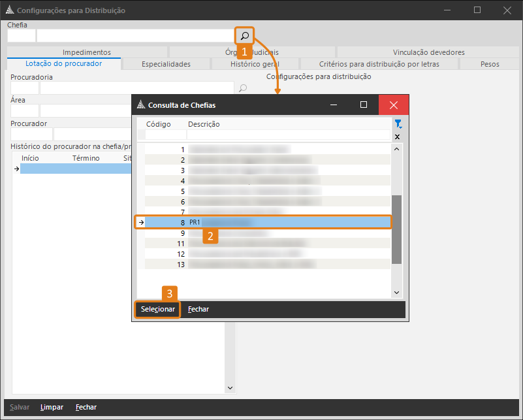This screenshot has height=420, width=523.
Task: Click the Descrição filter input field
Action: click(287, 135)
